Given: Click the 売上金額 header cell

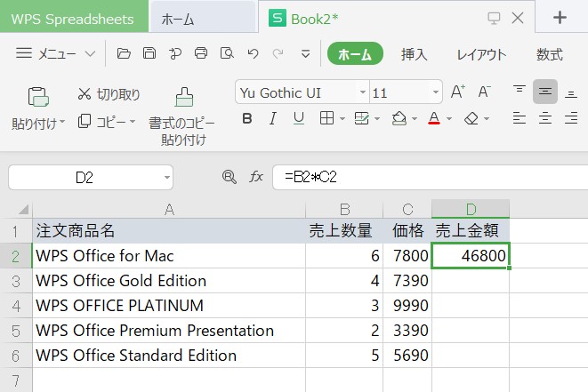Looking at the screenshot, I should coord(471,230).
